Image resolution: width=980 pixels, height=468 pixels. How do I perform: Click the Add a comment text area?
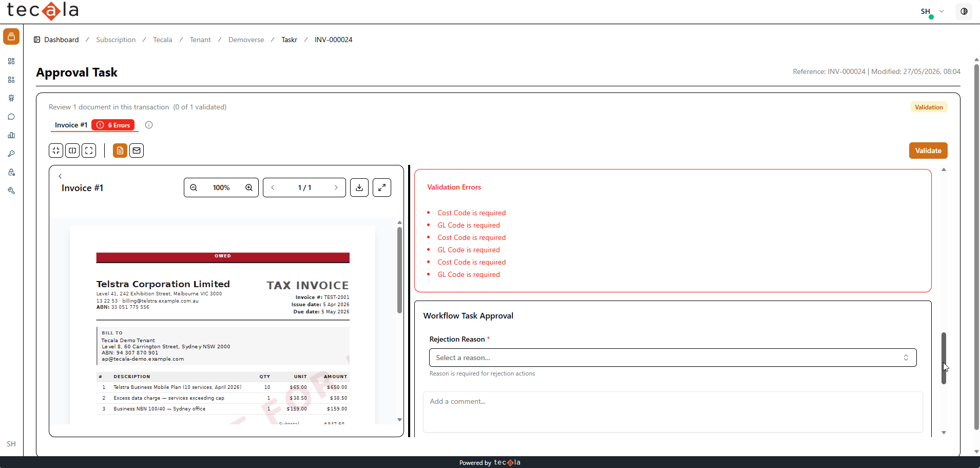[672, 412]
